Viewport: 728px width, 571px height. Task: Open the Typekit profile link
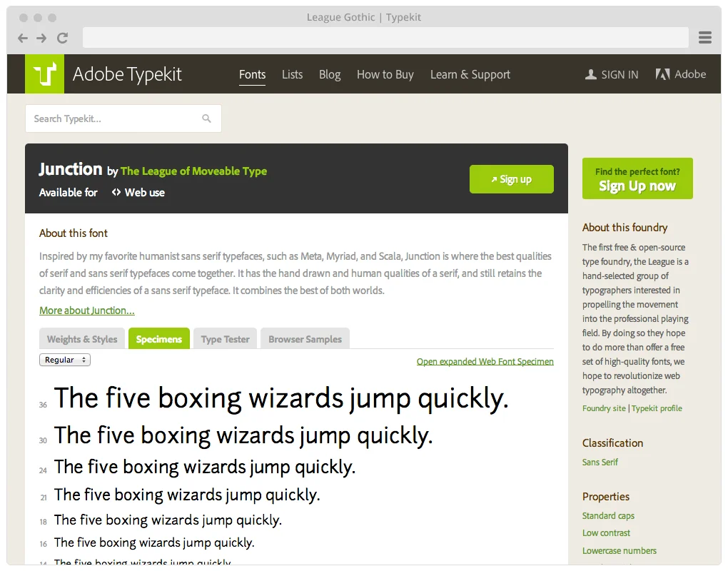(657, 408)
